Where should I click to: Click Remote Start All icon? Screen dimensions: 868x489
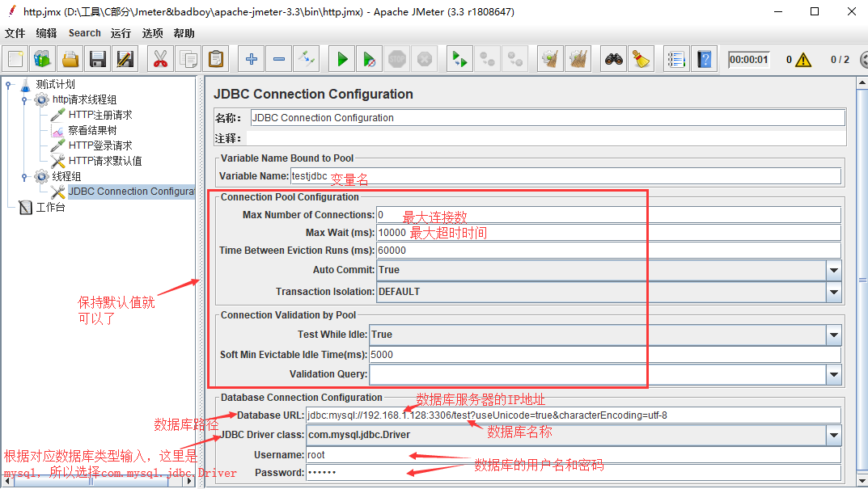(x=459, y=59)
